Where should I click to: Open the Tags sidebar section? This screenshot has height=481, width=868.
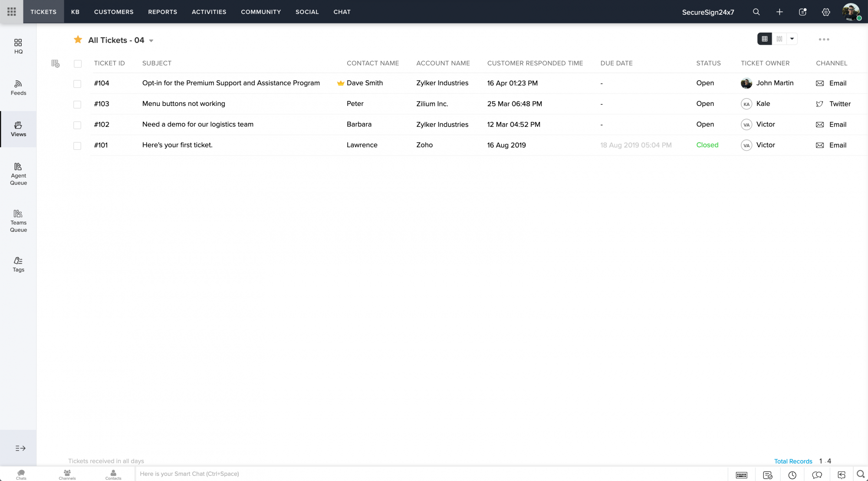(x=18, y=264)
